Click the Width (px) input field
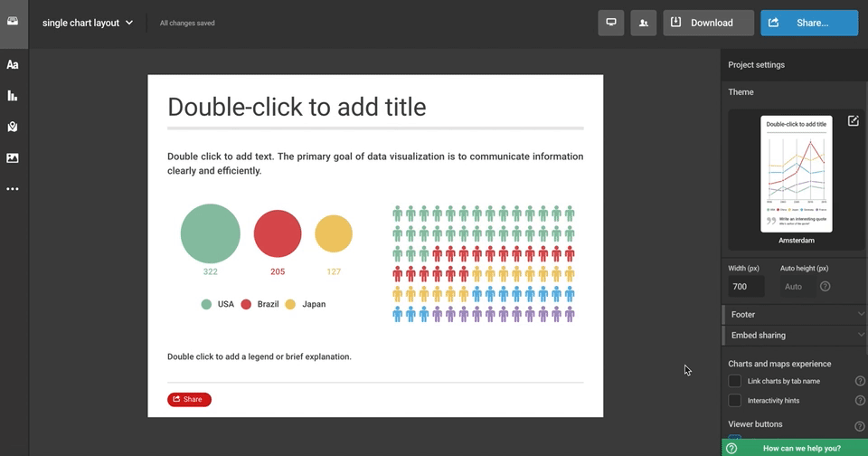Viewport: 868px width, 456px height. (746, 287)
